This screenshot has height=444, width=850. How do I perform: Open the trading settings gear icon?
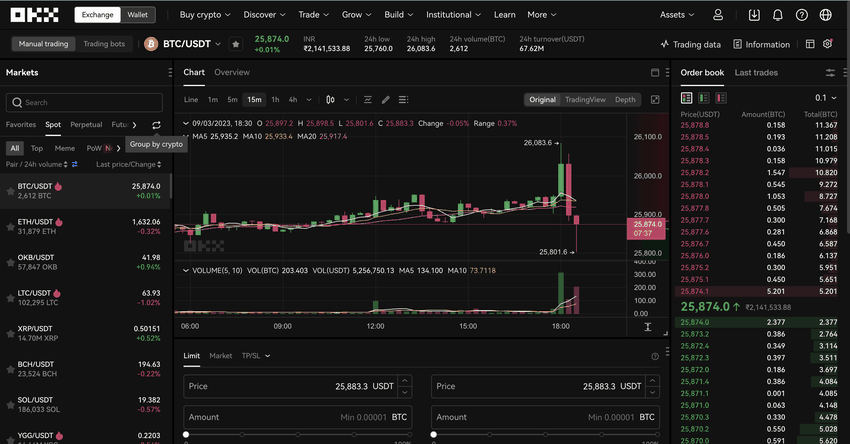827,44
